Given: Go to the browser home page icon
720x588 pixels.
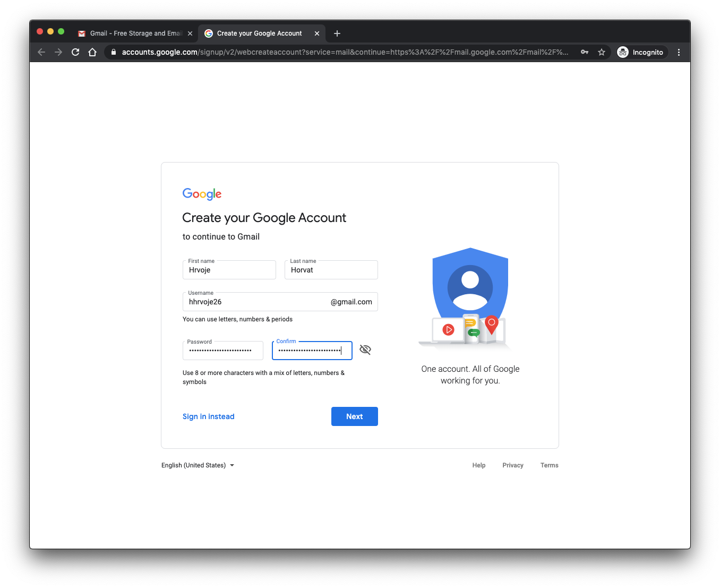Looking at the screenshot, I should [x=92, y=52].
